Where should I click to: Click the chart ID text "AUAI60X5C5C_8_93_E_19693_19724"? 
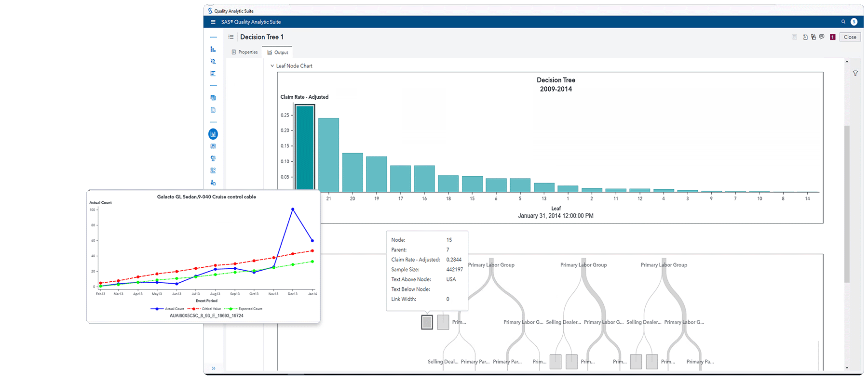(x=206, y=316)
